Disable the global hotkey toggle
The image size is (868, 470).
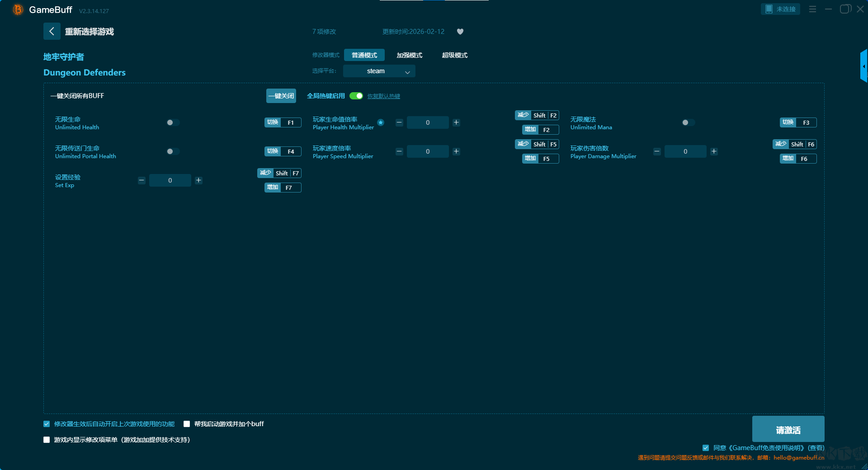coord(356,96)
